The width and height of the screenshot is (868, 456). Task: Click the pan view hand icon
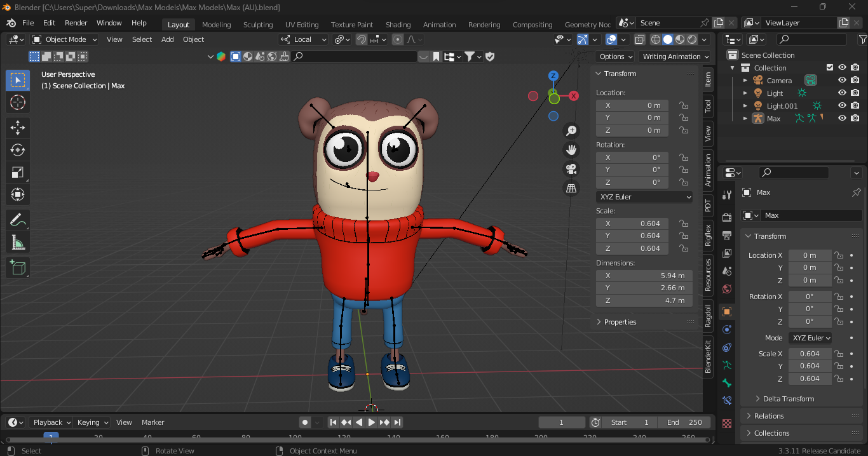pyautogui.click(x=571, y=150)
